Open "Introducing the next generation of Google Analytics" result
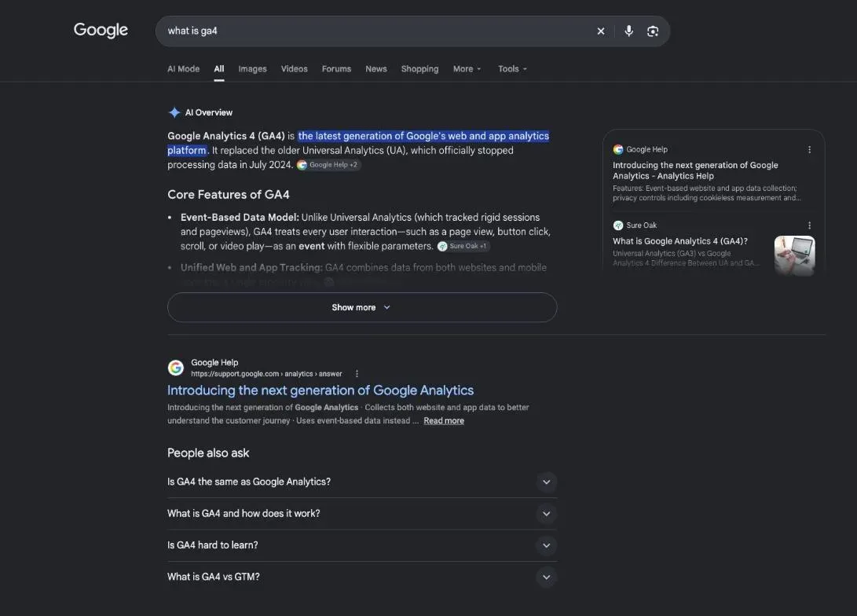This screenshot has height=616, width=857. pyautogui.click(x=320, y=390)
